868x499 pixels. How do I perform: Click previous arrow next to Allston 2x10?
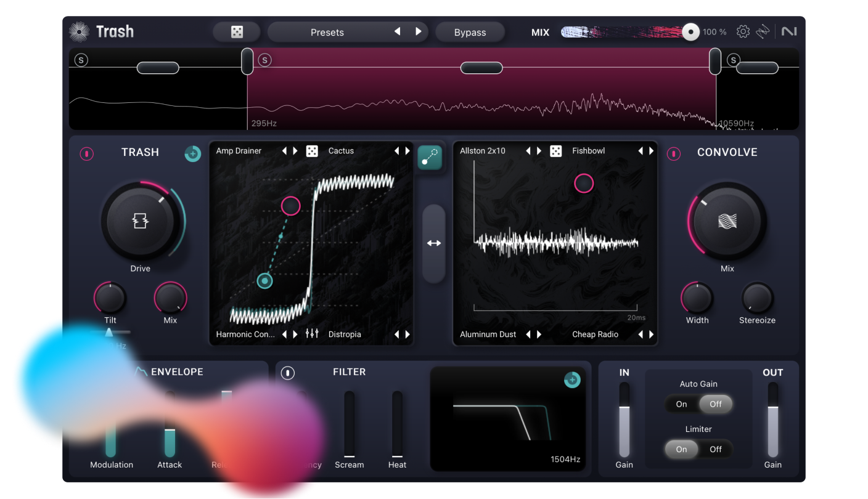[x=528, y=151]
